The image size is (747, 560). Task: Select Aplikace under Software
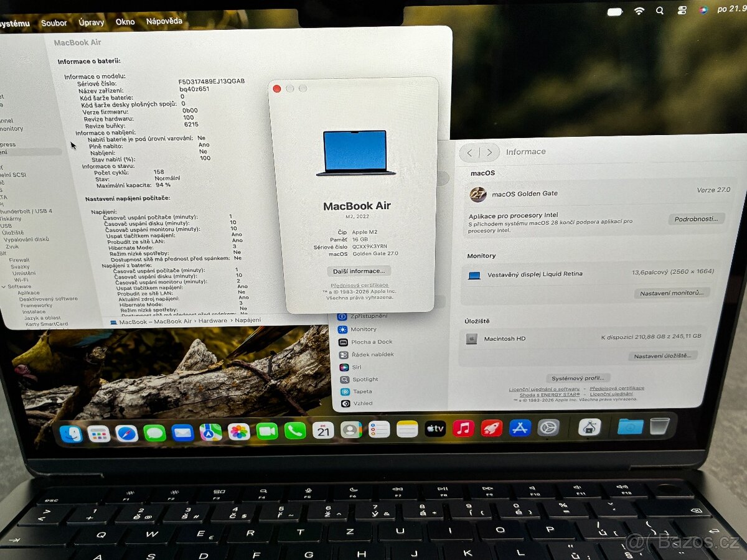point(29,293)
